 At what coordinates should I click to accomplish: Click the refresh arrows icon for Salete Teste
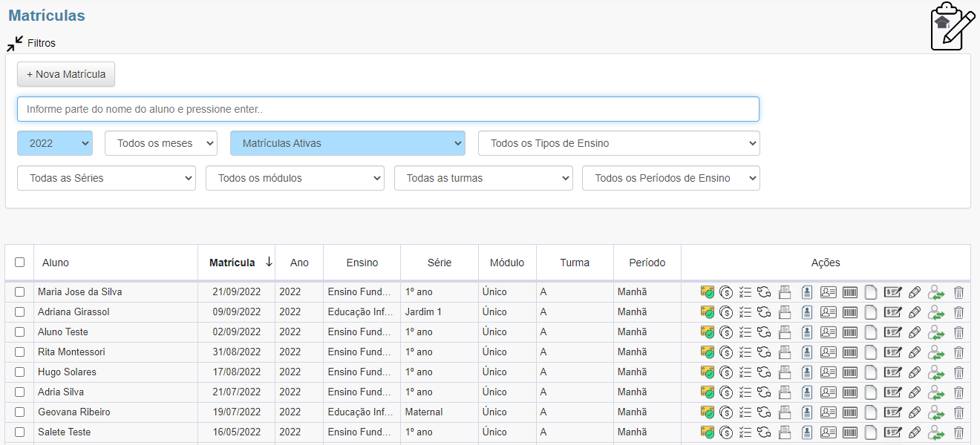[765, 432]
